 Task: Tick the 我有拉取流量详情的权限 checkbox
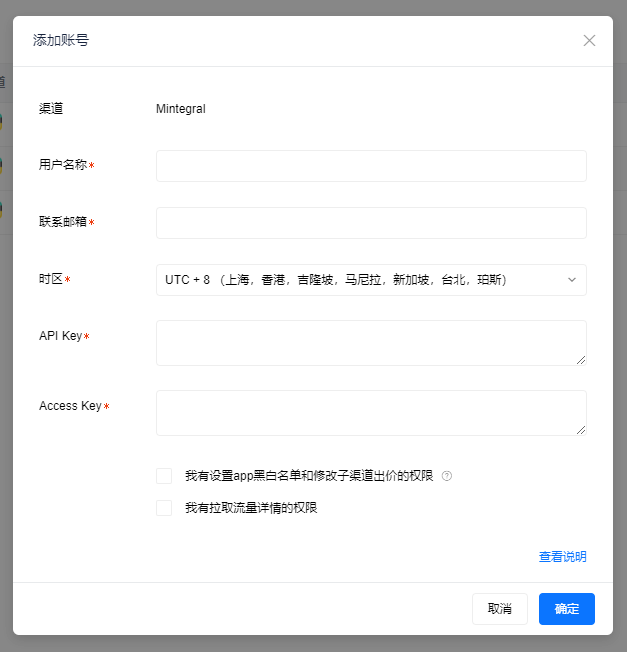click(x=164, y=508)
